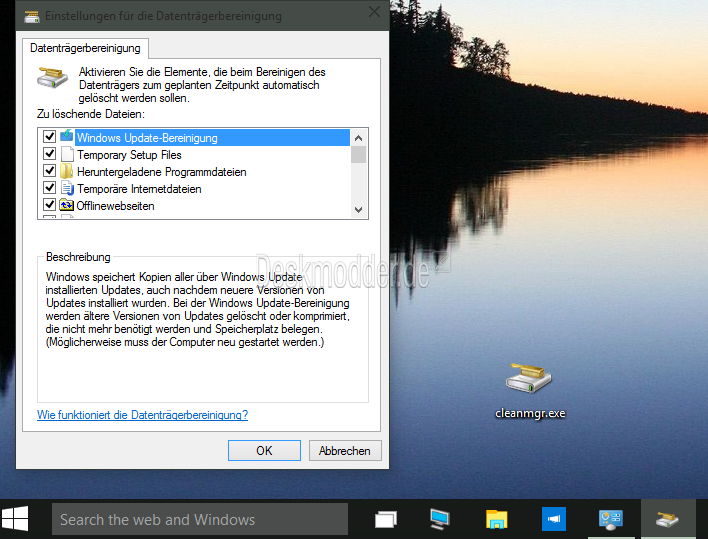The height and width of the screenshot is (539, 708).
Task: Click the scroll-up arrow of the file list
Action: point(359,138)
